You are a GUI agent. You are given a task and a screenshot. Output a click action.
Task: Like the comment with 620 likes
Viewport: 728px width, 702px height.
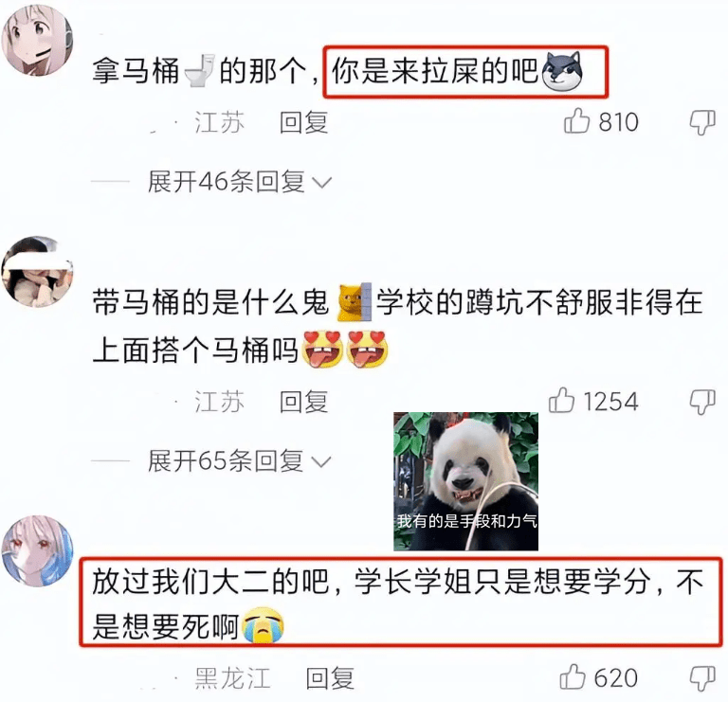click(573, 677)
